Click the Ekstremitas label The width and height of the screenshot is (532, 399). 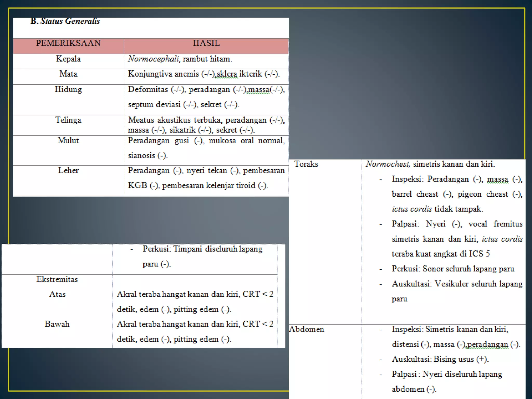(57, 279)
